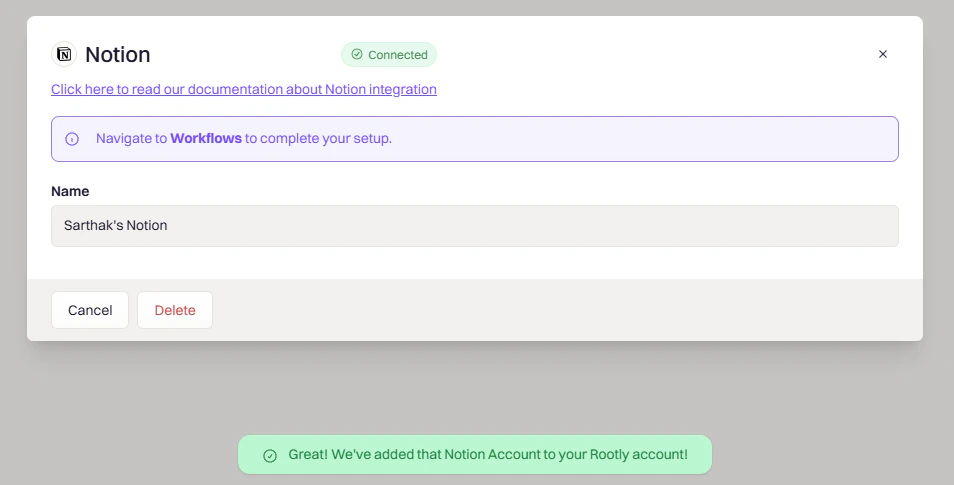Click the Connected status badge
This screenshot has height=485, width=954.
click(389, 55)
